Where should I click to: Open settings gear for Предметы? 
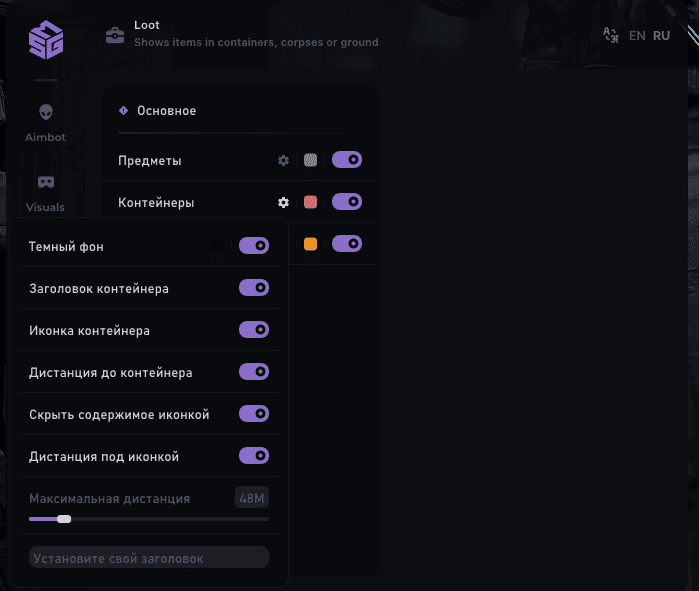284,160
